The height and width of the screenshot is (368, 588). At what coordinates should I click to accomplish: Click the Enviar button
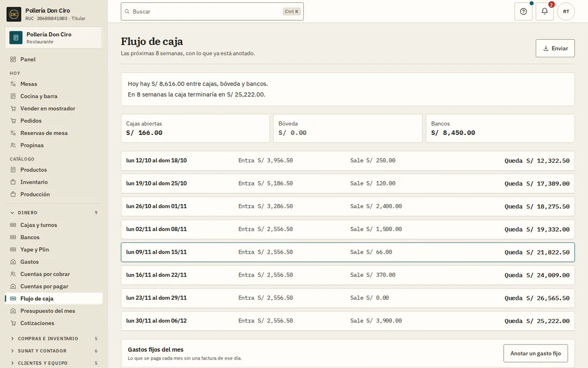555,48
